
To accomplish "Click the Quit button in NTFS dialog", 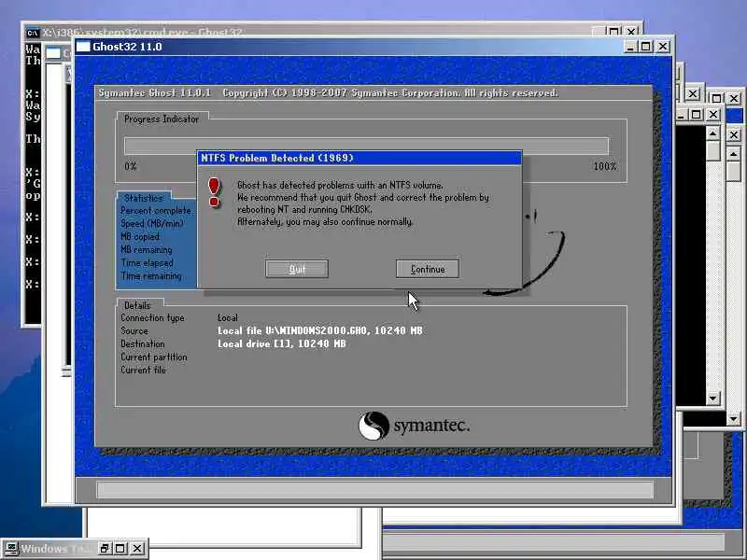I will 297,269.
